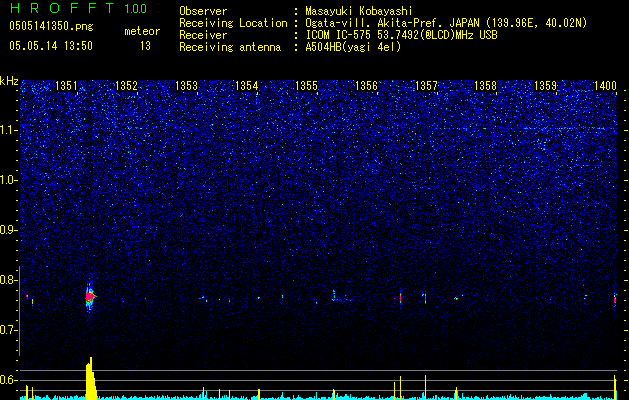Click the red echo streak just before 1357
The height and width of the screenshot is (400, 629).
400,298
